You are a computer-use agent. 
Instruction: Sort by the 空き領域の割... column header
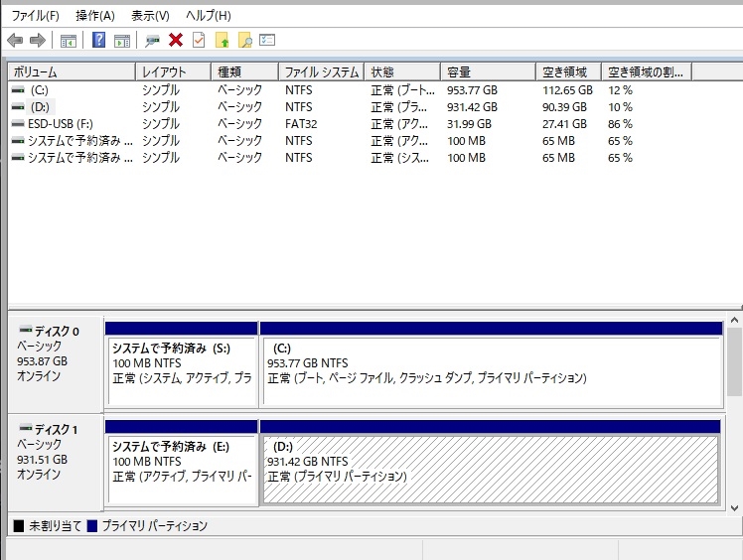pyautogui.click(x=647, y=72)
